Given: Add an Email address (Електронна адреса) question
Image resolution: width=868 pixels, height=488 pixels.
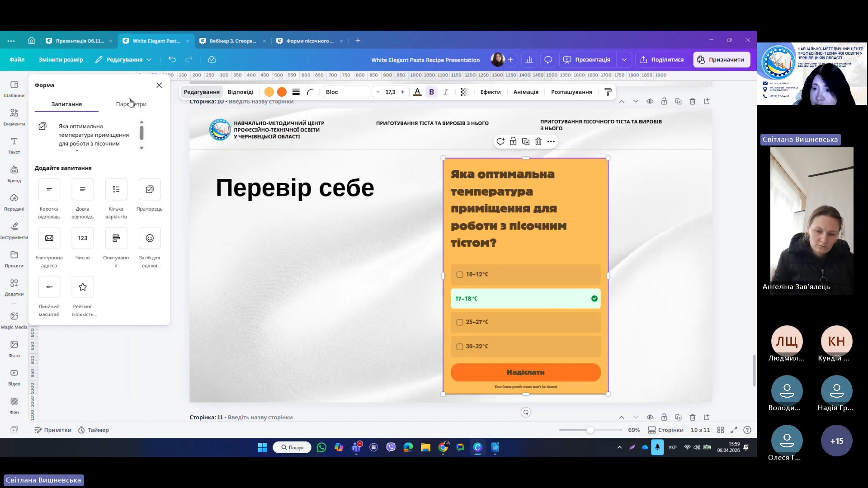Looking at the screenshot, I should pos(49,238).
